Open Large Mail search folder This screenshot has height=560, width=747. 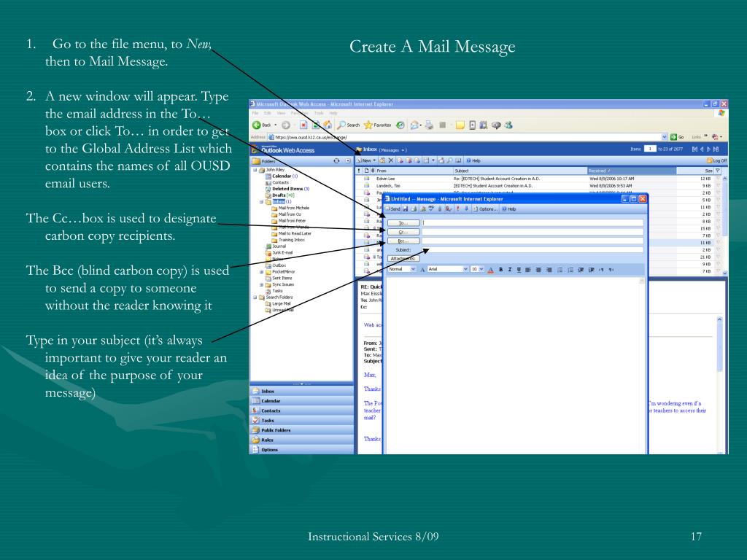278,303
